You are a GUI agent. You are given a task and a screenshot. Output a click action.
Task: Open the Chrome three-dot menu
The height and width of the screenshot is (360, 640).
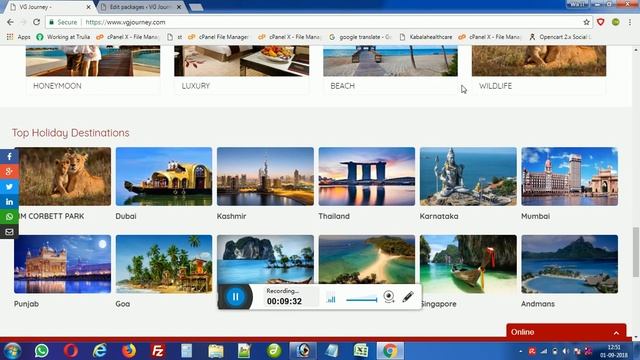click(630, 22)
